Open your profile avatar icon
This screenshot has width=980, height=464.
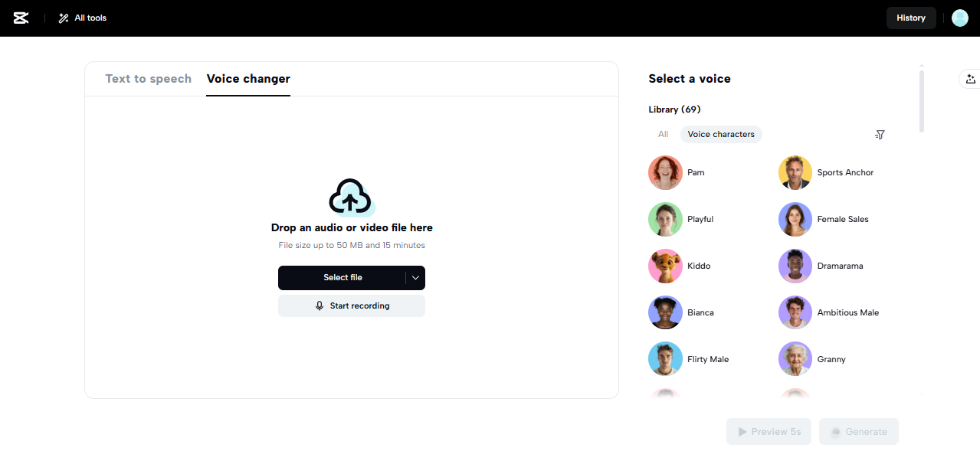[959, 17]
